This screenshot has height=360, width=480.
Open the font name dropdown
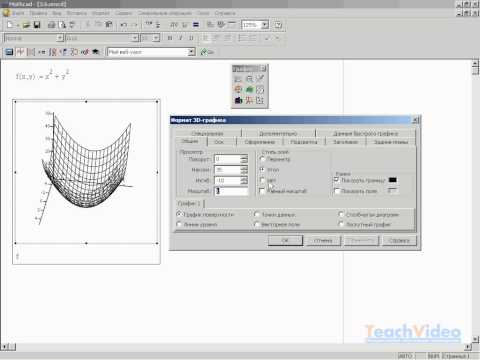[x=135, y=38]
